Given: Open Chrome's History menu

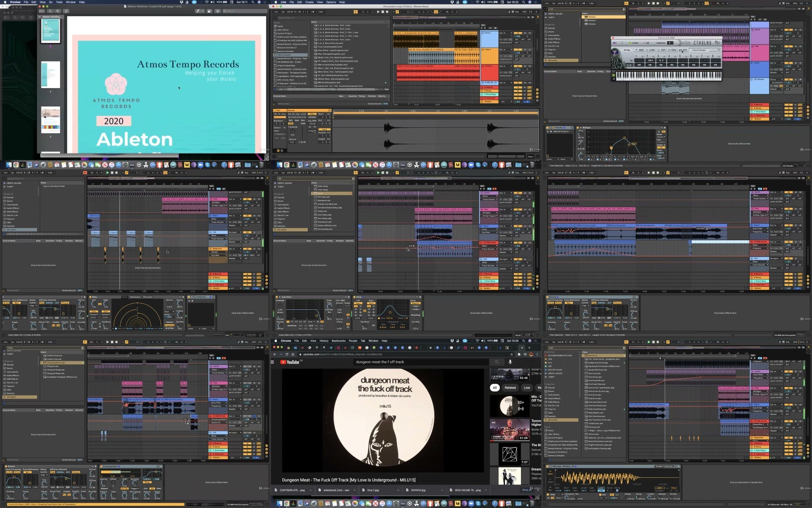Looking at the screenshot, I should coord(324,341).
